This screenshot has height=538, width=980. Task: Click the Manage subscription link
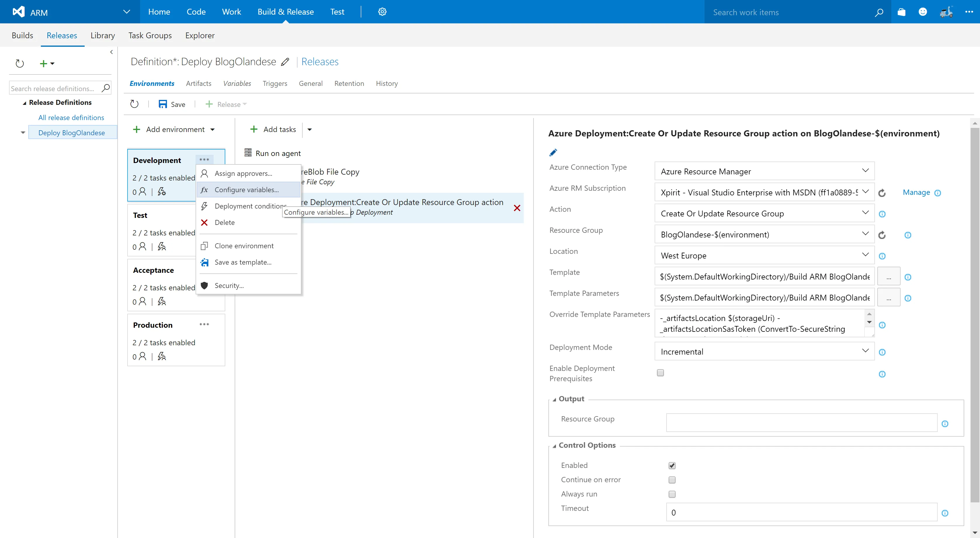tap(916, 192)
